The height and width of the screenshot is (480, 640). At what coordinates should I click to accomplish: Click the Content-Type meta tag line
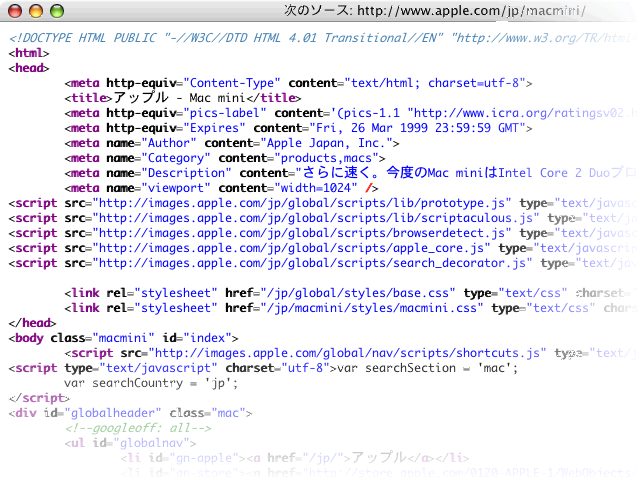click(x=298, y=83)
